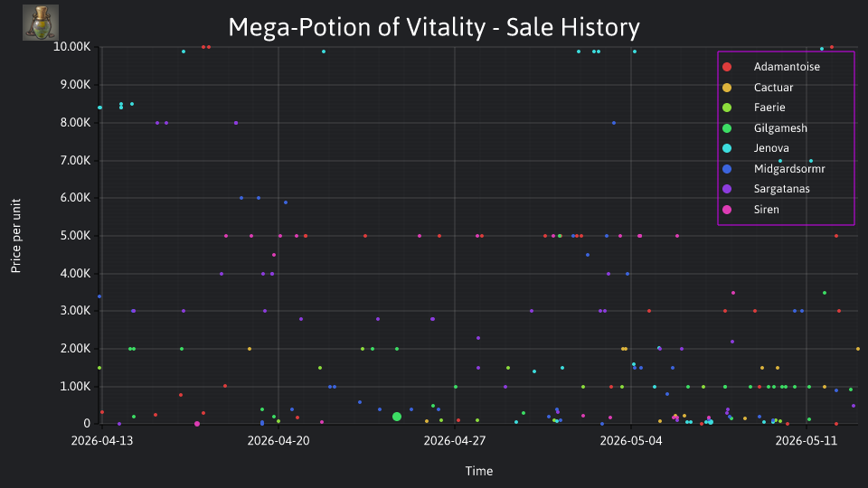
Task: Click the Jenova cyan legend dot
Action: (x=727, y=148)
